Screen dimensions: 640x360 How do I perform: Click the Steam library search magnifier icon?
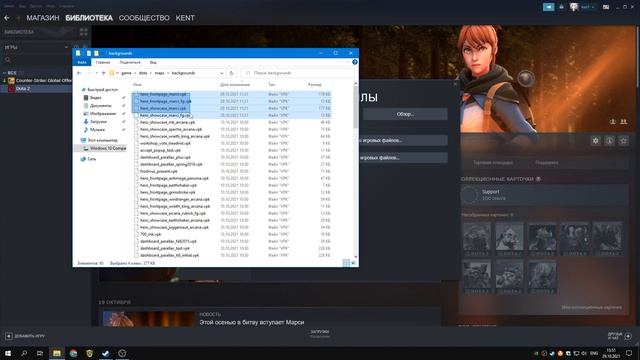click(x=7, y=60)
